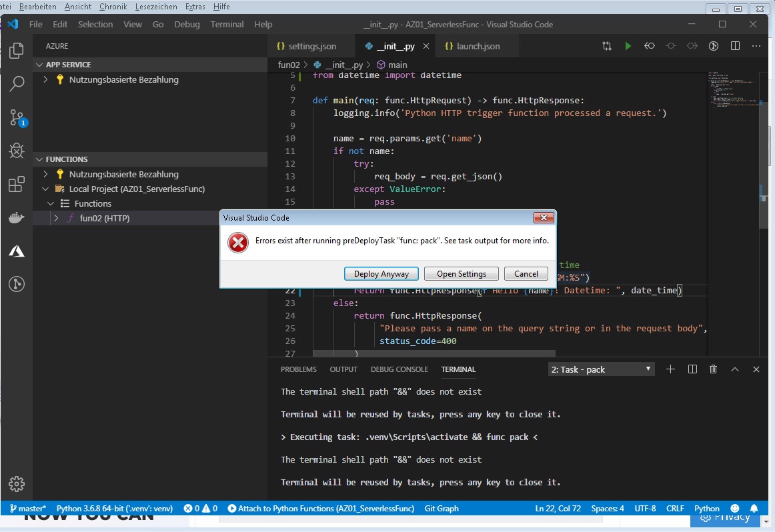Open the editor More Actions ellipsis

tap(756, 46)
